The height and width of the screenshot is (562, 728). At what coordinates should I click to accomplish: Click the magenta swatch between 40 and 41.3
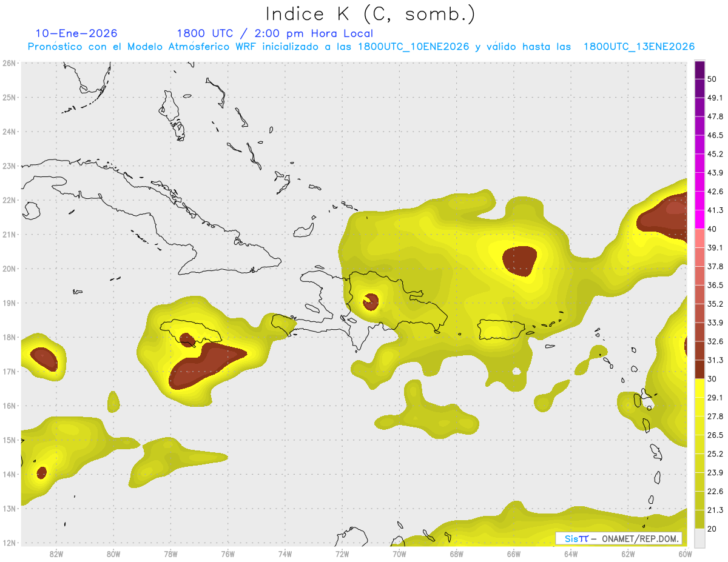(x=699, y=219)
